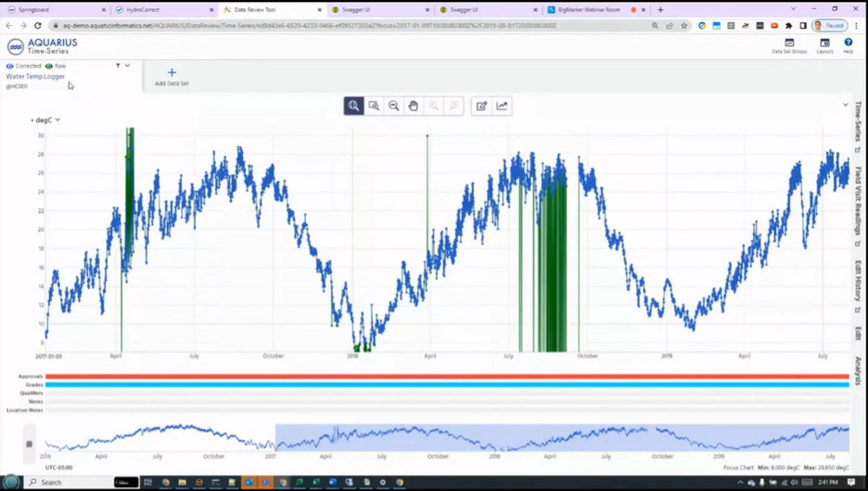Open the Analysis side panel tab
The width and height of the screenshot is (868, 491).
[x=858, y=371]
